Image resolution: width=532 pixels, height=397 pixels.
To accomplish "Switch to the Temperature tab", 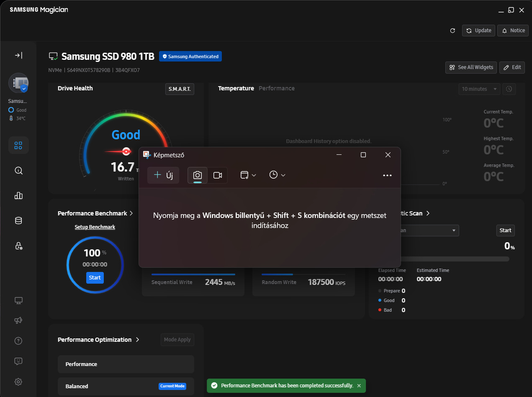I will coord(236,88).
